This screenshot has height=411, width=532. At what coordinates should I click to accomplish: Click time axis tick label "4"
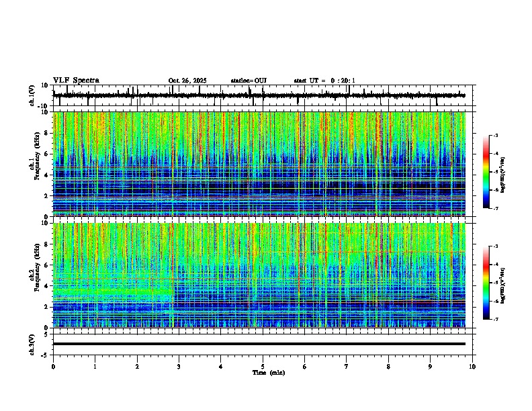click(221, 367)
